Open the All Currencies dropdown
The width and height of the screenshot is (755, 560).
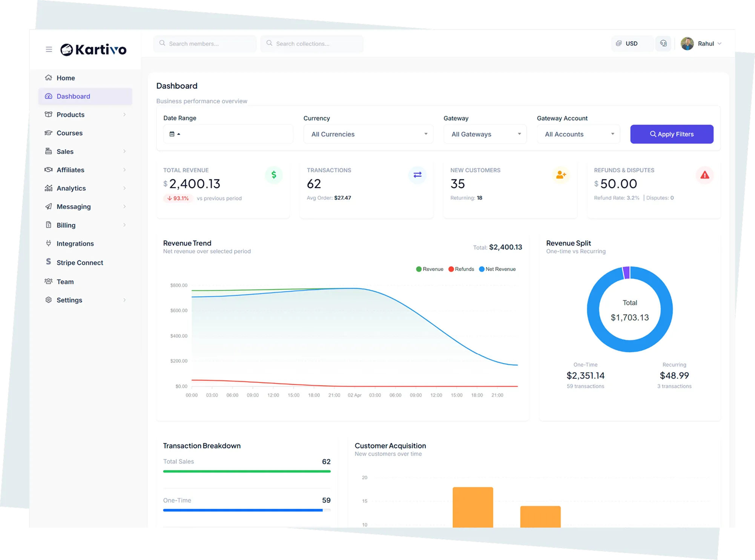368,134
